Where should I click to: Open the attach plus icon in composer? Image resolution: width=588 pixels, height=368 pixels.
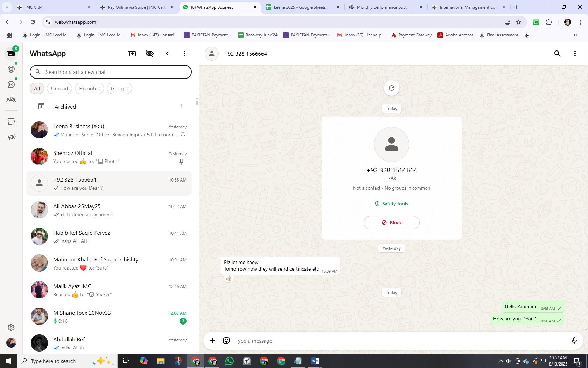[212, 341]
